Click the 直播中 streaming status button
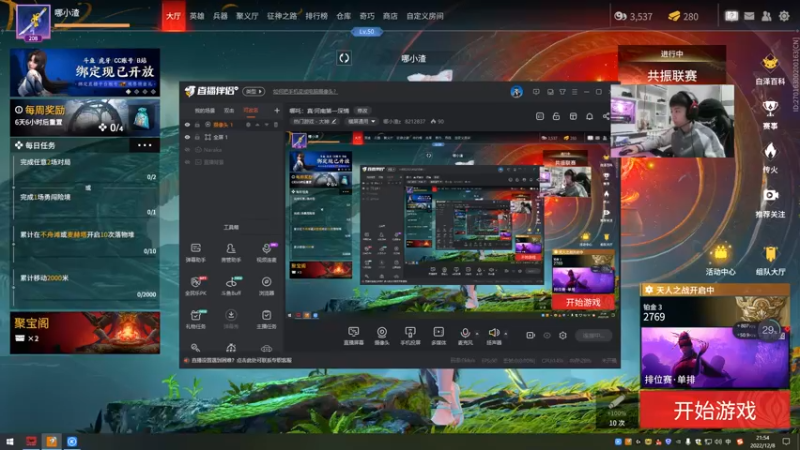Screen dimensions: 800x450 [594, 335]
